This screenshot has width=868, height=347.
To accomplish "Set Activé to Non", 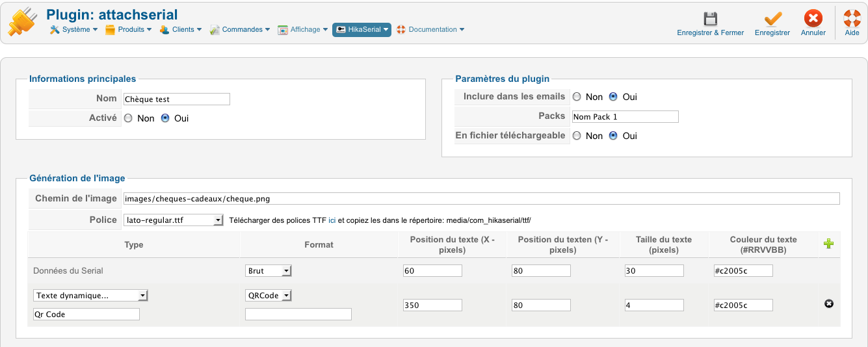I will pos(128,118).
